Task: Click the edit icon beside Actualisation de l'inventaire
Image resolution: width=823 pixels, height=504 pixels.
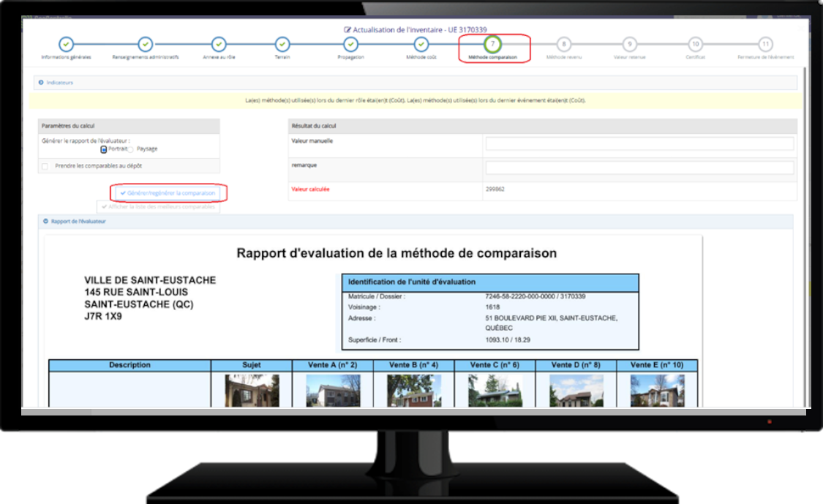Action: pos(347,30)
